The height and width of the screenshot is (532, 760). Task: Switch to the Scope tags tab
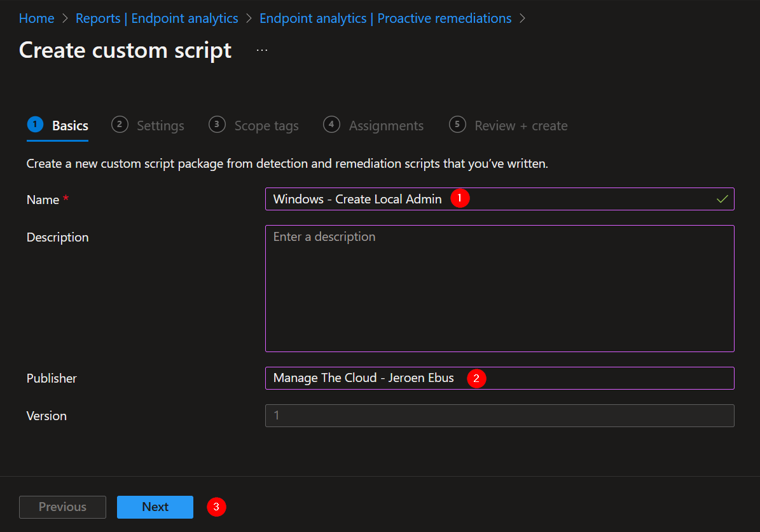pyautogui.click(x=266, y=126)
